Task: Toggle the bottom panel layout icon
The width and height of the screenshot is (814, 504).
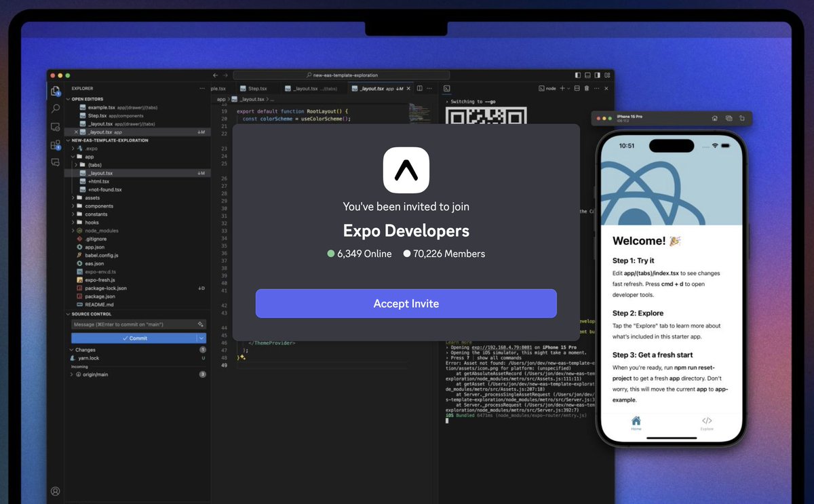Action: [x=587, y=75]
